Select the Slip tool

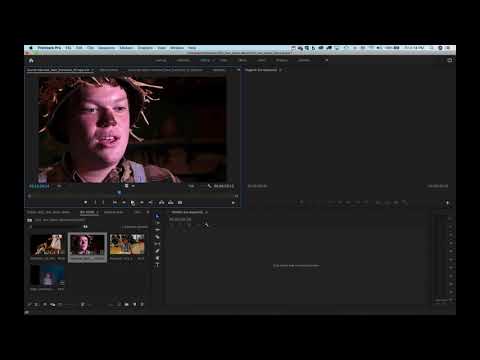click(x=157, y=244)
